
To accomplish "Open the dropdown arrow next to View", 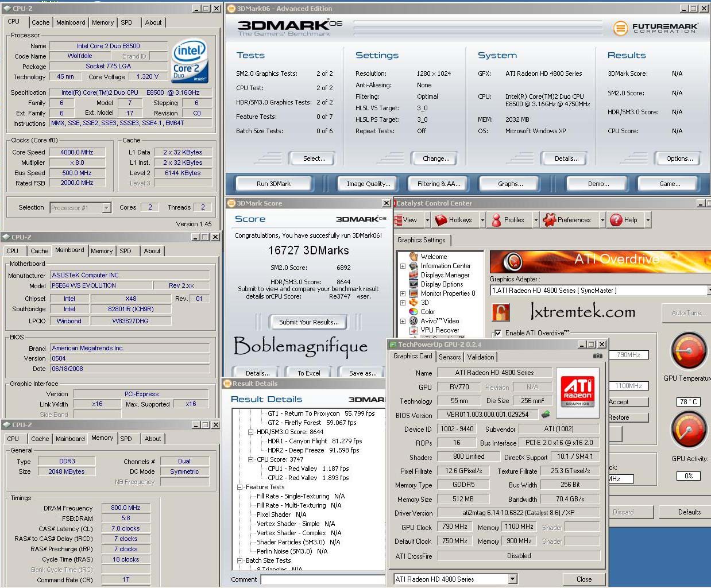I will coord(427,220).
